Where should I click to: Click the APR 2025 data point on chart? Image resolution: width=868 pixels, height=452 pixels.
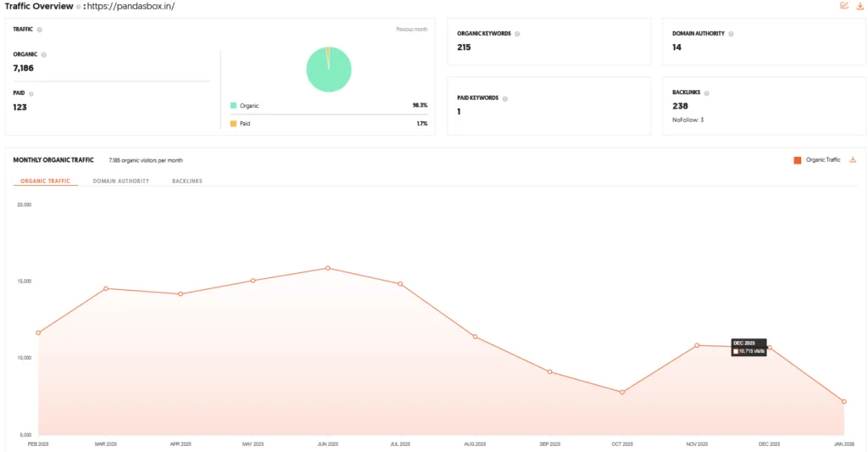(181, 294)
